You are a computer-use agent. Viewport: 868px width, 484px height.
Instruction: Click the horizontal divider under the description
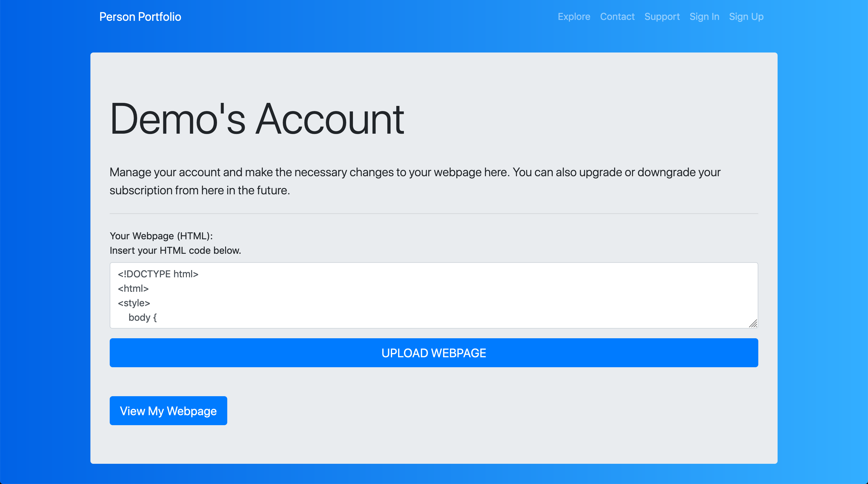[434, 214]
